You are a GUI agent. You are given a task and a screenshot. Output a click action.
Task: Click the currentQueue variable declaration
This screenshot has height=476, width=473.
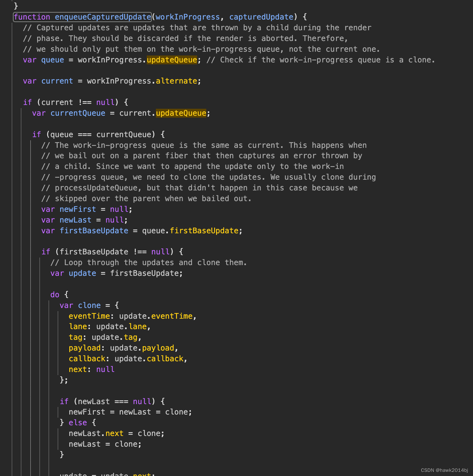pos(78,113)
